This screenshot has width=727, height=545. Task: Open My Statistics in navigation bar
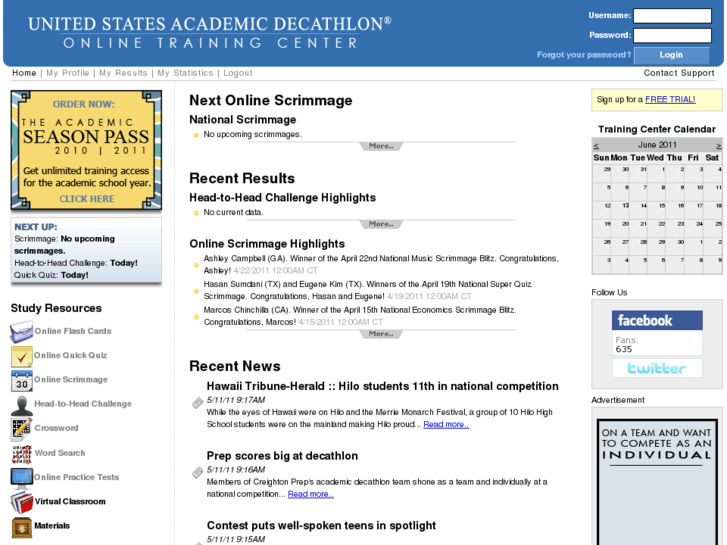[185, 73]
